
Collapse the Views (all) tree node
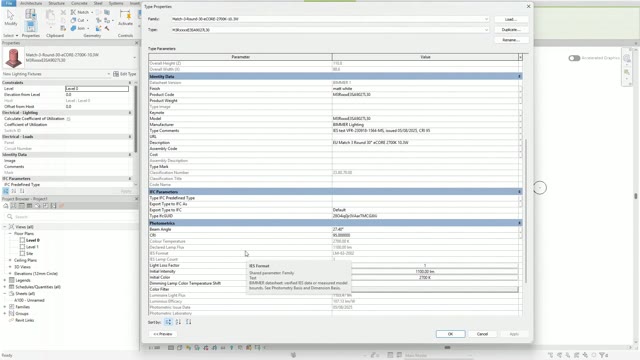[x=4, y=227]
